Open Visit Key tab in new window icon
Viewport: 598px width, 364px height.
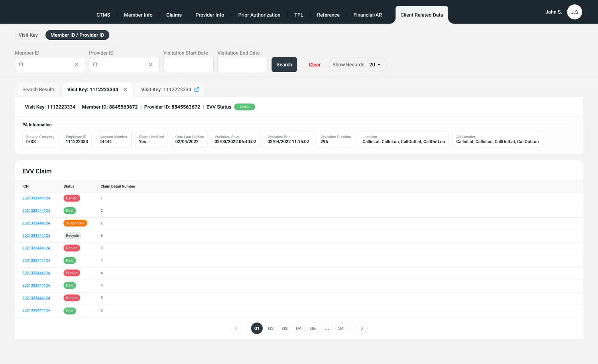197,90
